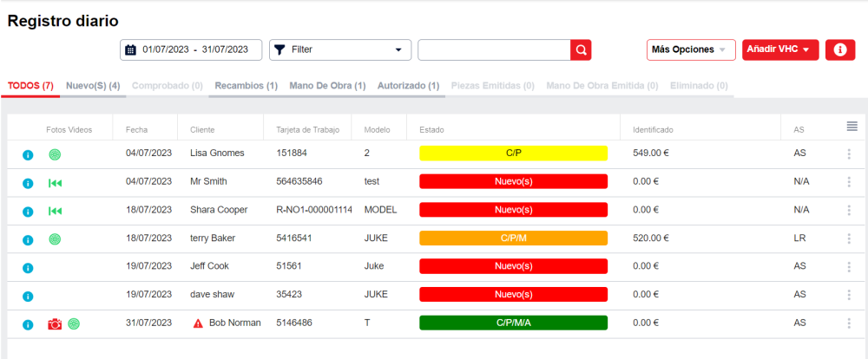
Task: Click the red info button at top right
Action: click(840, 50)
